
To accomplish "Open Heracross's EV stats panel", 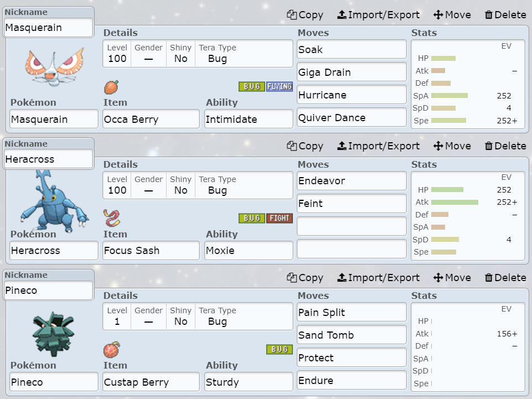I will click(x=468, y=216).
